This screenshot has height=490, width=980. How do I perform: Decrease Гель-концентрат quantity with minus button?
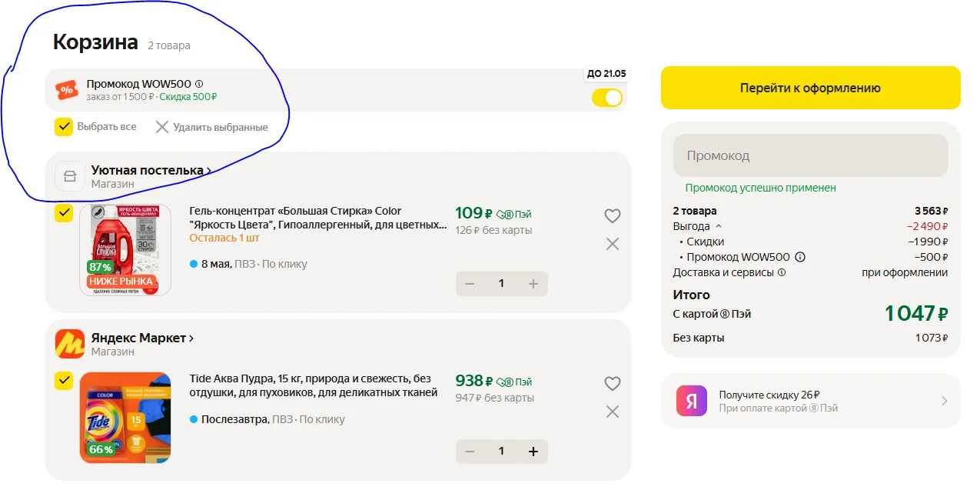pyautogui.click(x=470, y=284)
